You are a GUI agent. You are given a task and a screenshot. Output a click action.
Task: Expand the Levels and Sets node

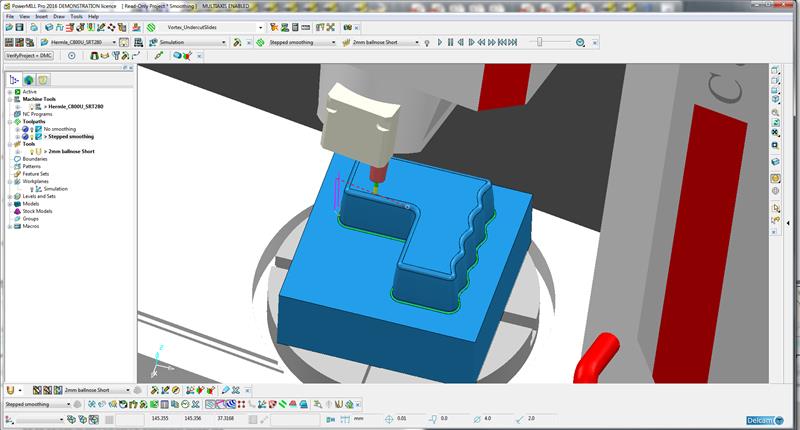point(10,196)
